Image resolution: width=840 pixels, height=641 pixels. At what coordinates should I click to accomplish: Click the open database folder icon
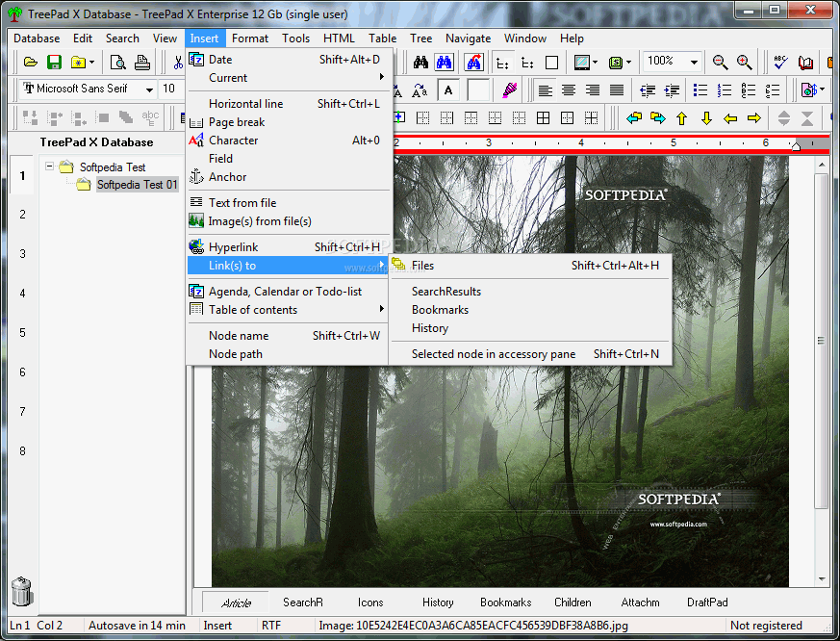pyautogui.click(x=31, y=63)
